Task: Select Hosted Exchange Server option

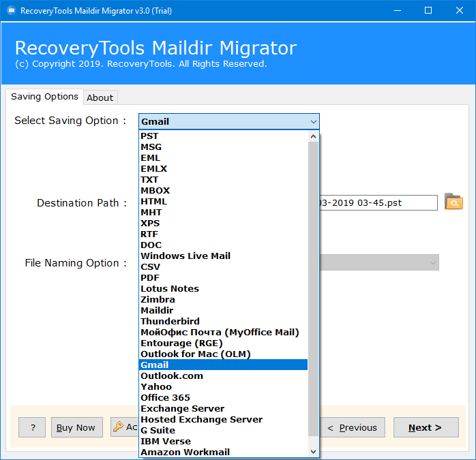Action: point(223,419)
